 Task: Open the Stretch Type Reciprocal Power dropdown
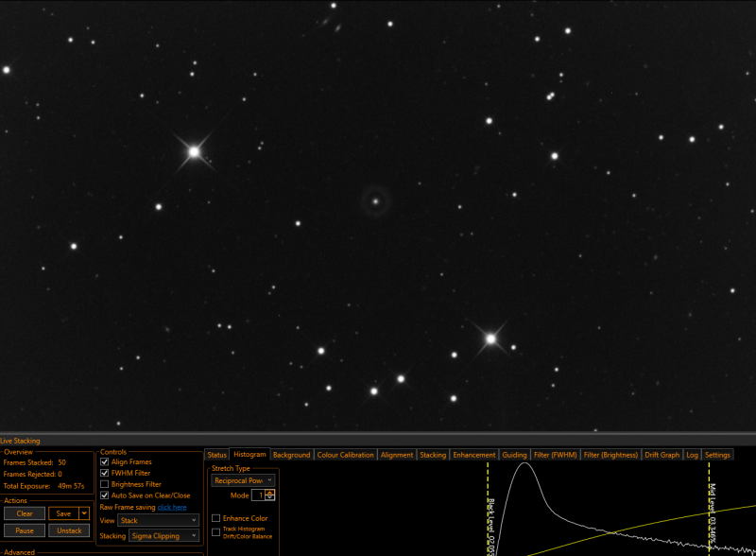pyautogui.click(x=243, y=480)
